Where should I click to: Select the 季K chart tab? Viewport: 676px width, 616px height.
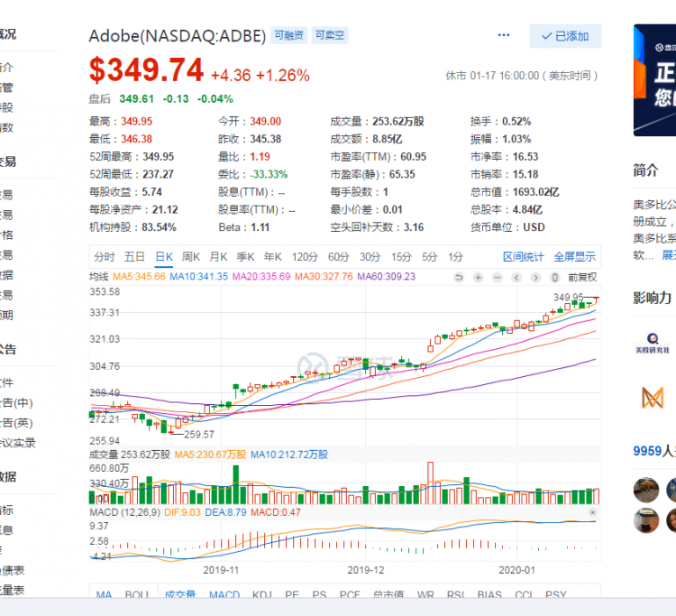pyautogui.click(x=246, y=257)
